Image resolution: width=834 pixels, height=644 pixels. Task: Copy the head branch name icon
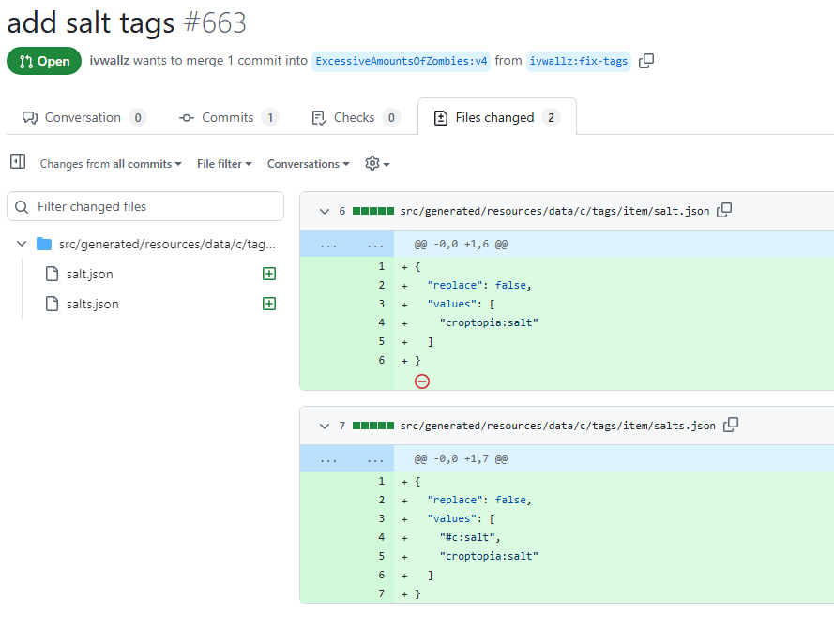click(646, 61)
